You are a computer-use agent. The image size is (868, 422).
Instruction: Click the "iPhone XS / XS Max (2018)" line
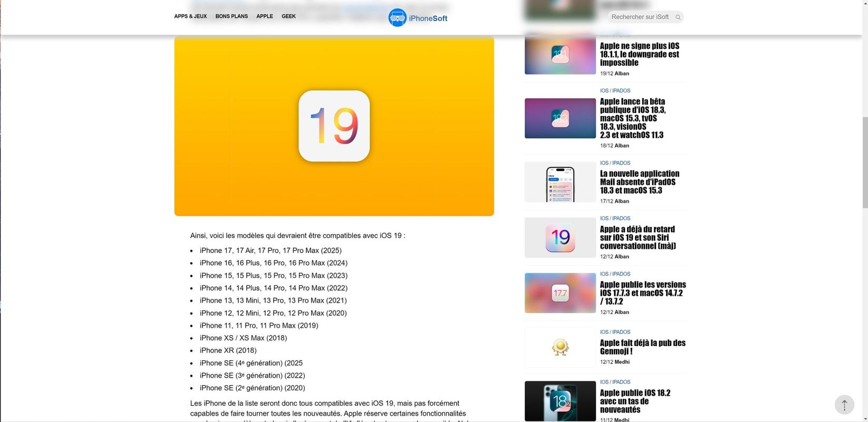click(244, 338)
